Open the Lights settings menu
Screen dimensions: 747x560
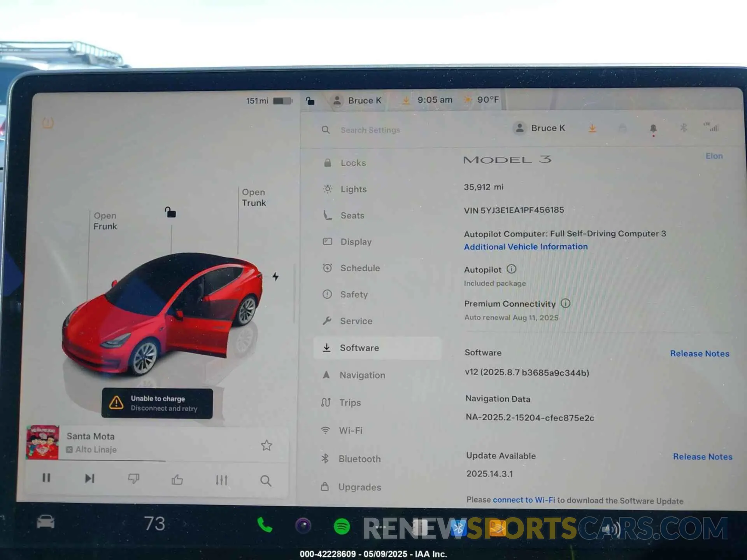pyautogui.click(x=353, y=189)
